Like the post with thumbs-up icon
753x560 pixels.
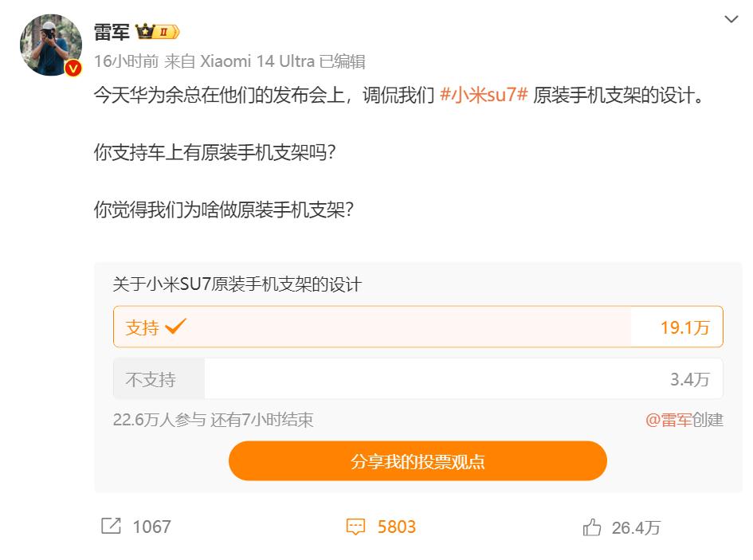(591, 527)
